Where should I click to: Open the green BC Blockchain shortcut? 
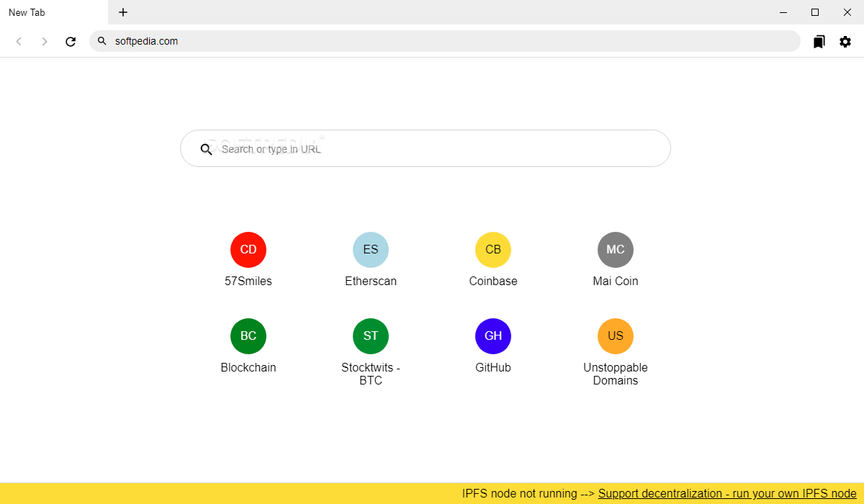pos(248,336)
